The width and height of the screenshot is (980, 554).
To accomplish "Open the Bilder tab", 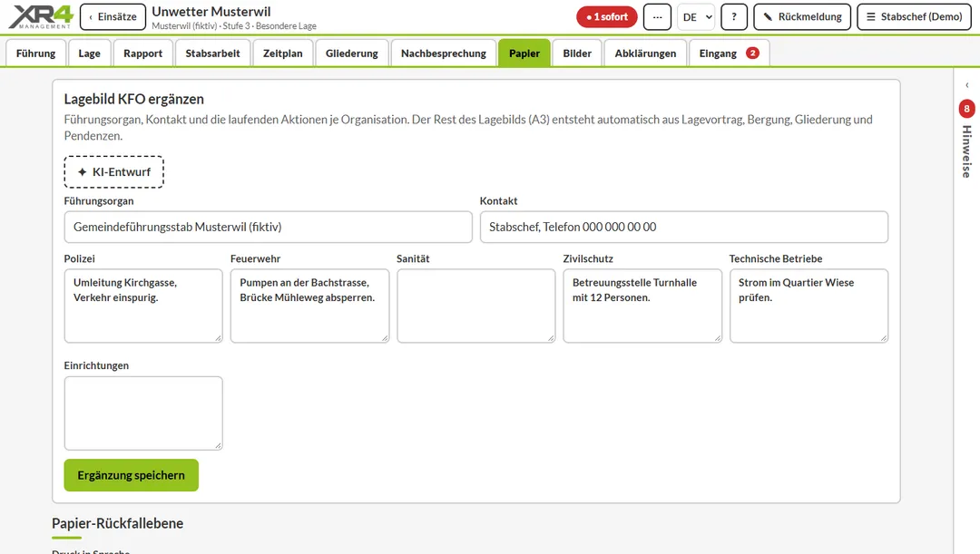I will click(x=577, y=53).
